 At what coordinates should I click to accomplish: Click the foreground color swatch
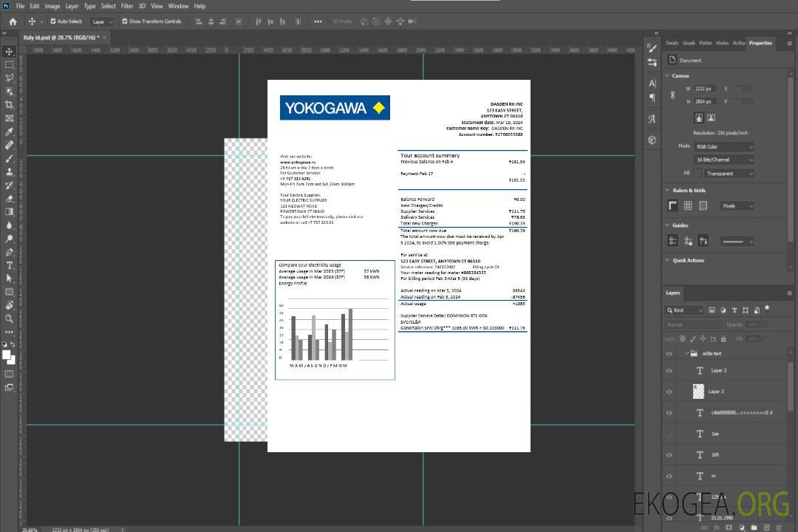coord(7,355)
